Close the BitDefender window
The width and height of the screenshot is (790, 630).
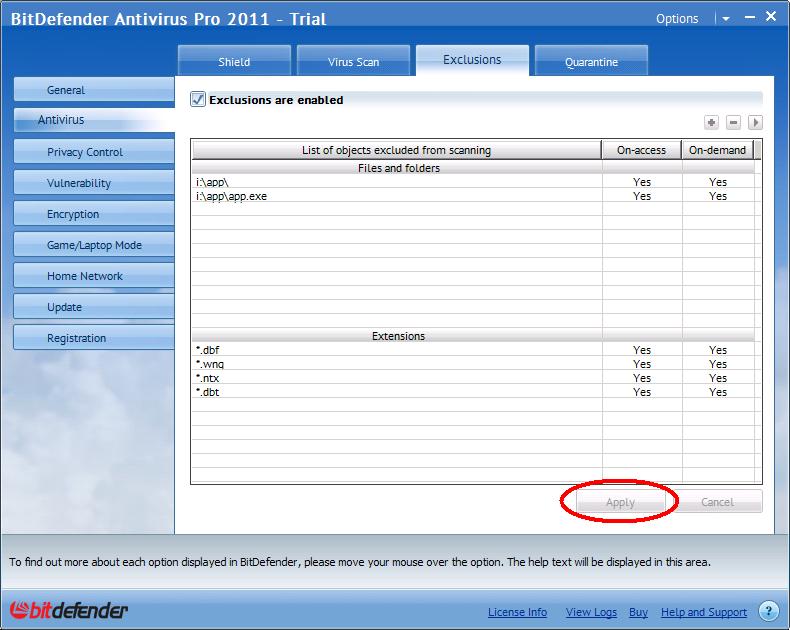click(x=773, y=17)
